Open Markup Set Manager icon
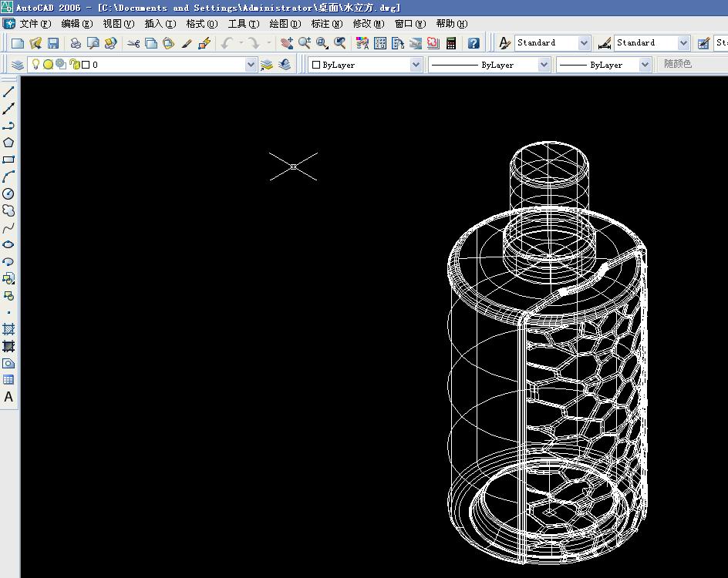Viewport: 728px width, 578px height. tap(433, 43)
